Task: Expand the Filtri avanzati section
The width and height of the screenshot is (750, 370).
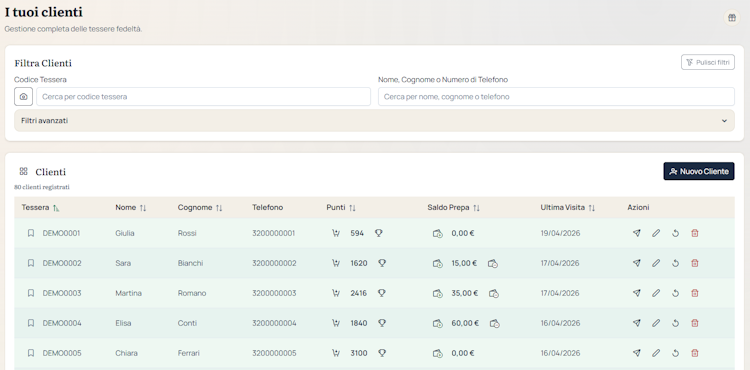Action: 375,120
